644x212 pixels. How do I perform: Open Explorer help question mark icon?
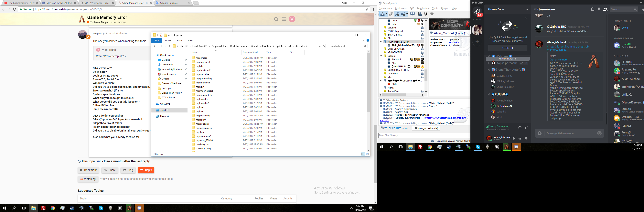368,40
